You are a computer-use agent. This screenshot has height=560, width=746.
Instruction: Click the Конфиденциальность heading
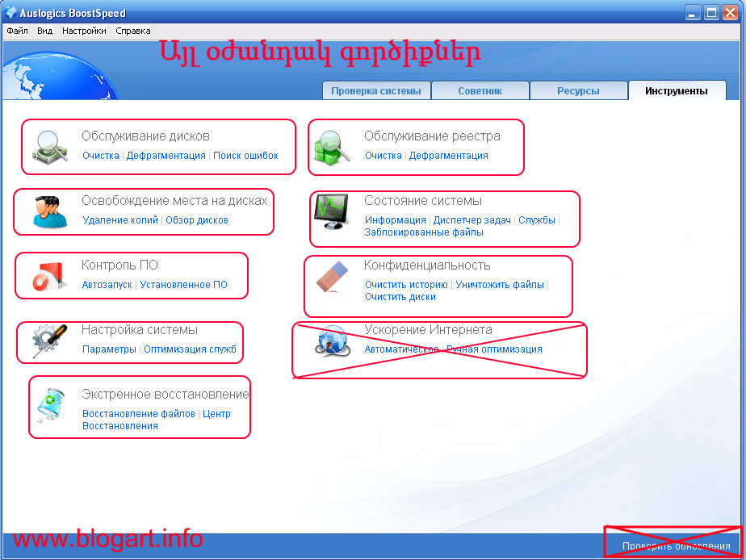tap(427, 265)
